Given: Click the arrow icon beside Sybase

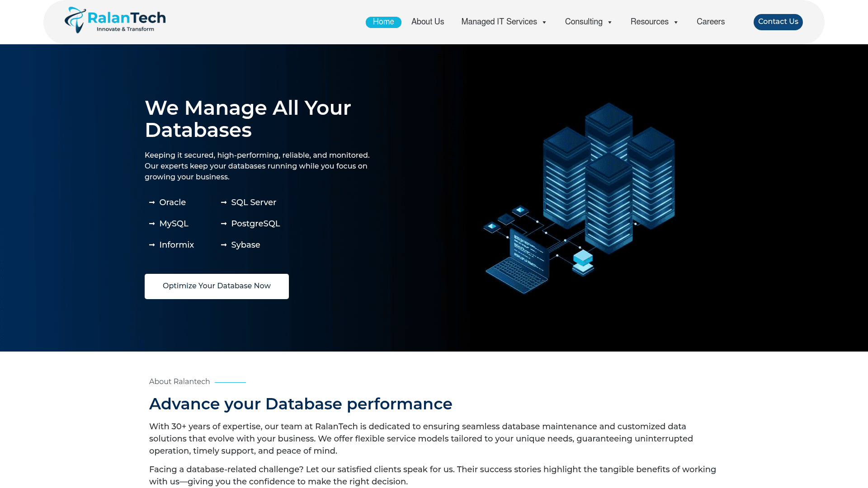Looking at the screenshot, I should click(x=224, y=245).
